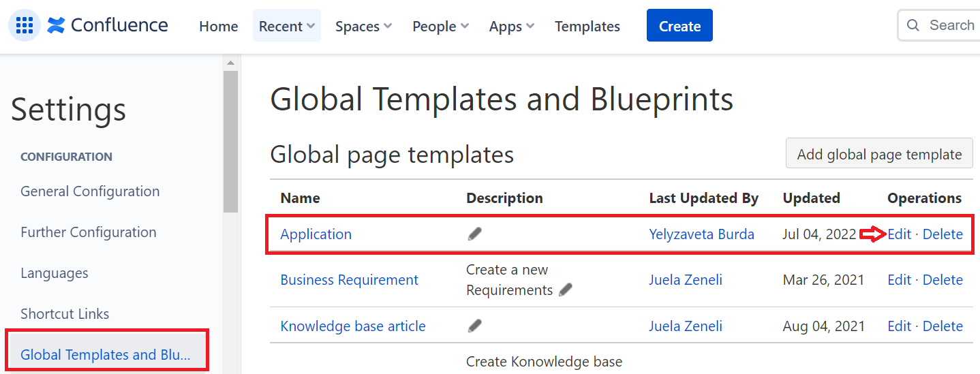The height and width of the screenshot is (374, 980).
Task: Select General Configuration in sidebar
Action: pyautogui.click(x=90, y=191)
